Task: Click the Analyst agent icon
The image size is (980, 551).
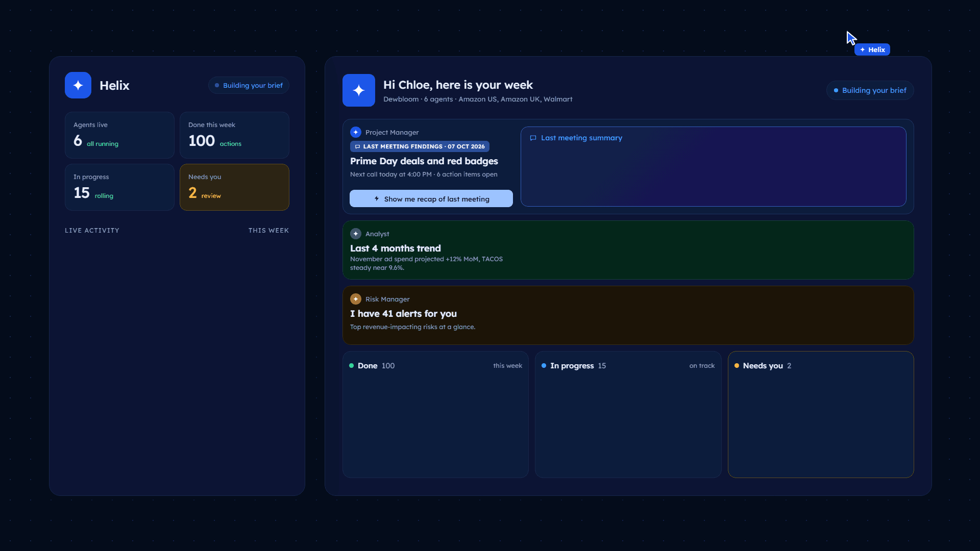Action: click(x=356, y=234)
